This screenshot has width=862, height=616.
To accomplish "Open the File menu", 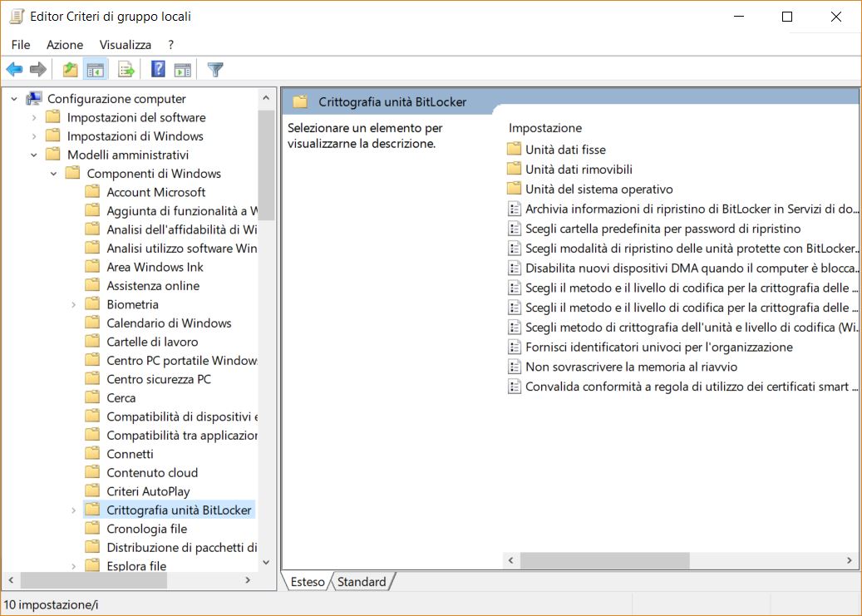I will (x=21, y=45).
